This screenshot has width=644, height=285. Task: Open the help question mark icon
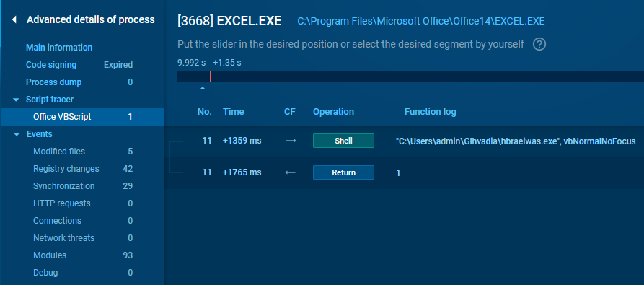(x=539, y=44)
